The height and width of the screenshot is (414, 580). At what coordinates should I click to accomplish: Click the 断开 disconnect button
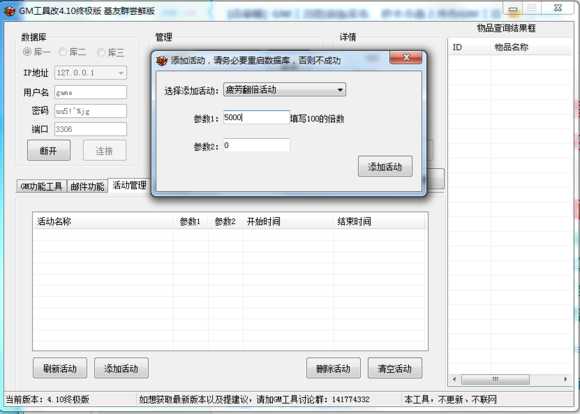tap(49, 150)
